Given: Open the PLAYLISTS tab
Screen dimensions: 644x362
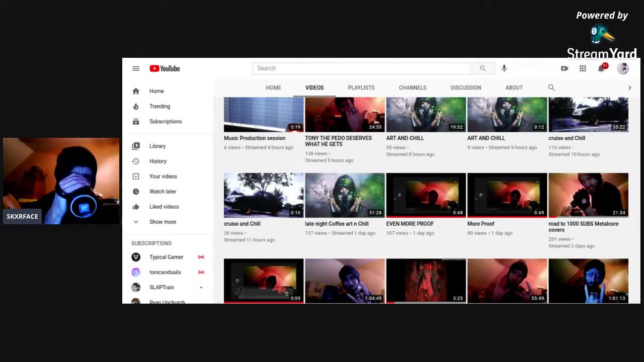Looking at the screenshot, I should click(361, 87).
